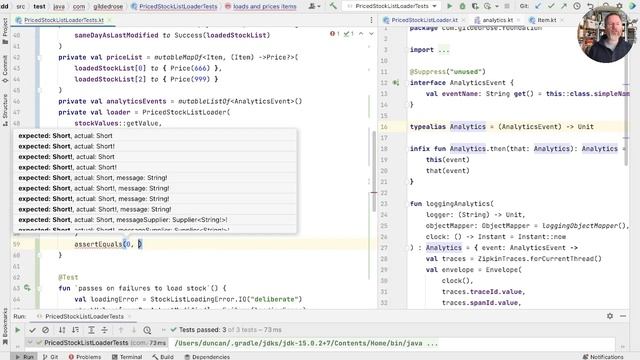Run tests with coverage

pos(475,6)
